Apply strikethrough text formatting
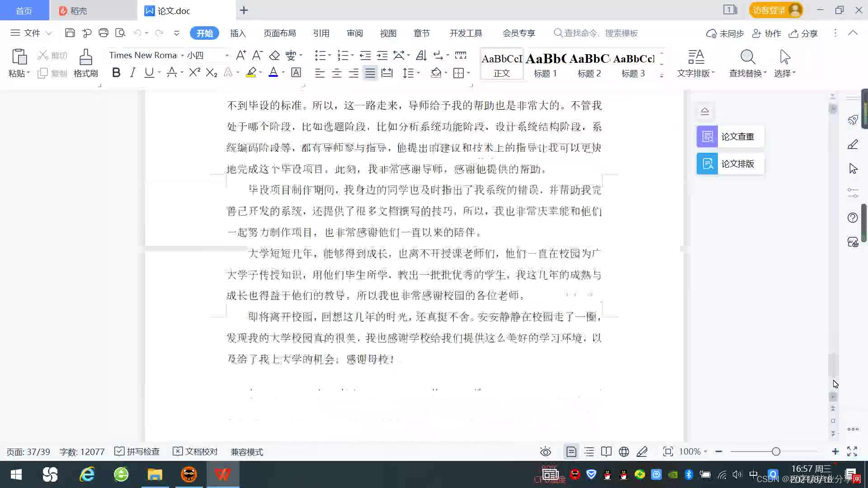The height and width of the screenshot is (488, 868). pyautogui.click(x=171, y=73)
